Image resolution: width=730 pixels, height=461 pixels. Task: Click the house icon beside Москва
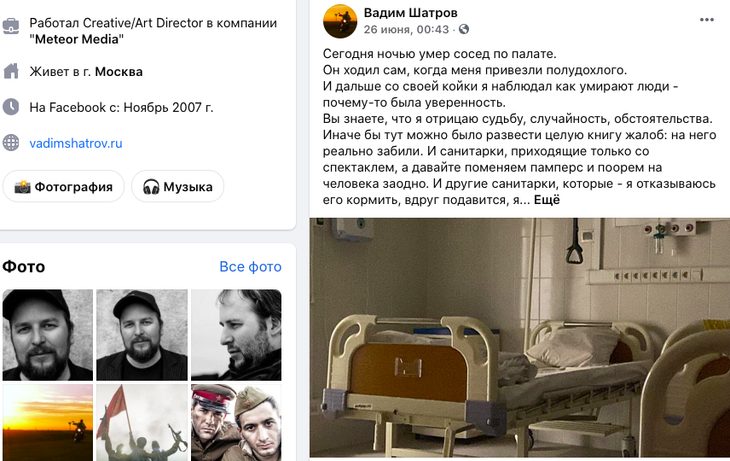[x=11, y=71]
